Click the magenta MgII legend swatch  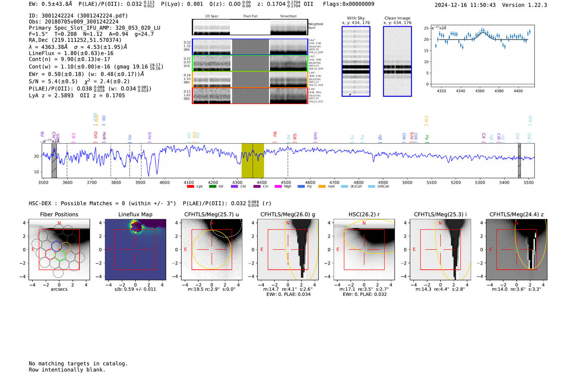click(279, 186)
